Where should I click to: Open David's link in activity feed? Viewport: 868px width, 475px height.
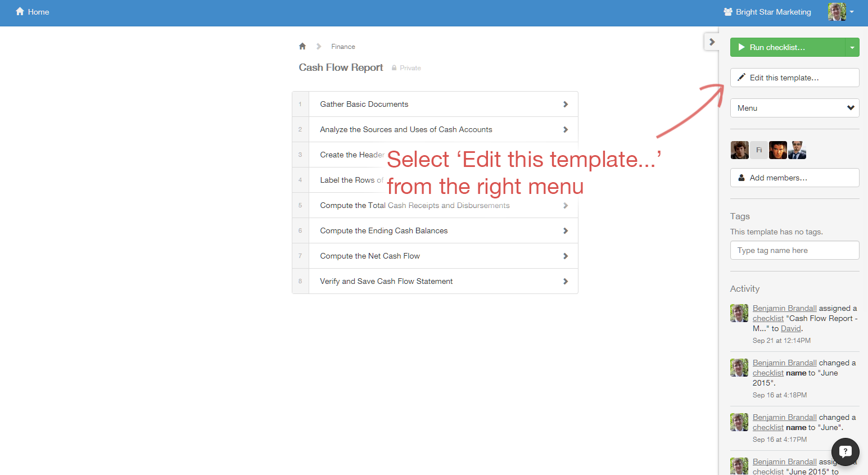[x=790, y=329]
